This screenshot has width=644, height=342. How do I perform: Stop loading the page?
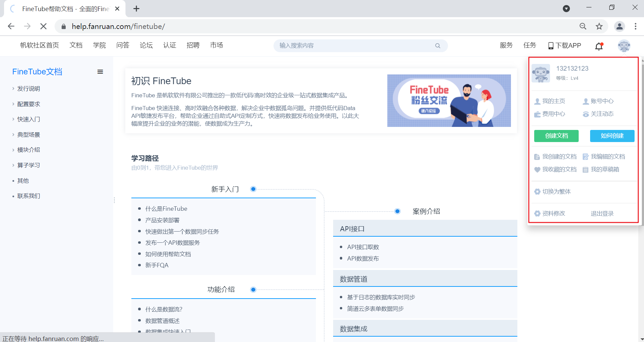pyautogui.click(x=43, y=26)
